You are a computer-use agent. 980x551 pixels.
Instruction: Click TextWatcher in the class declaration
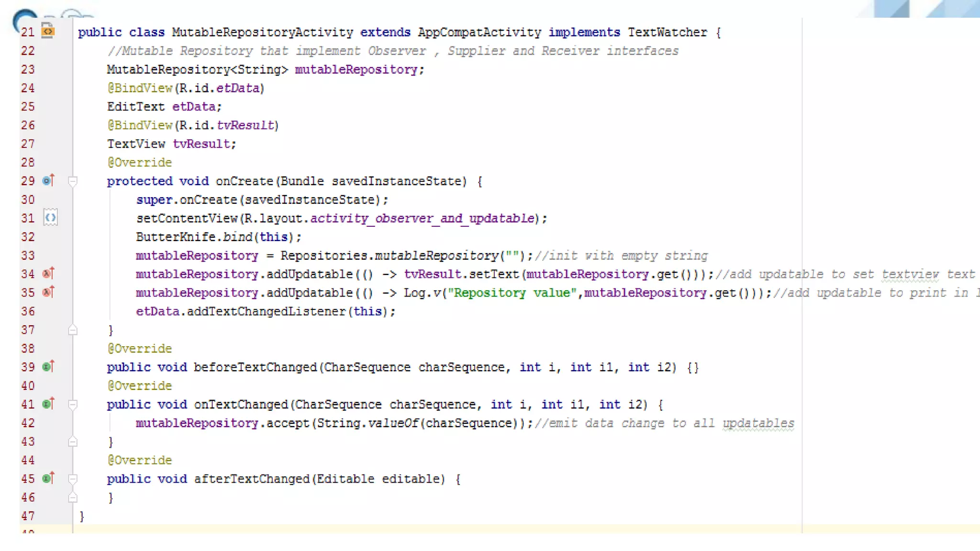tap(667, 32)
